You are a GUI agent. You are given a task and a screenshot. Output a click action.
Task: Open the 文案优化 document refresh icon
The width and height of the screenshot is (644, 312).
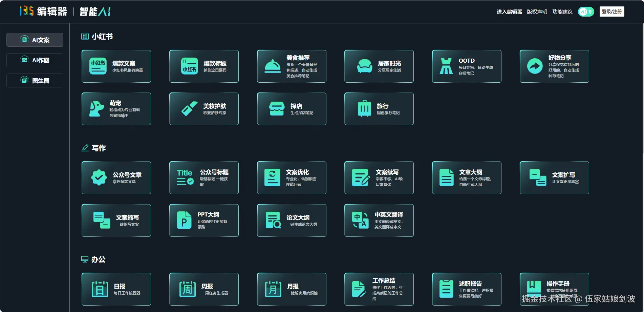tap(273, 178)
